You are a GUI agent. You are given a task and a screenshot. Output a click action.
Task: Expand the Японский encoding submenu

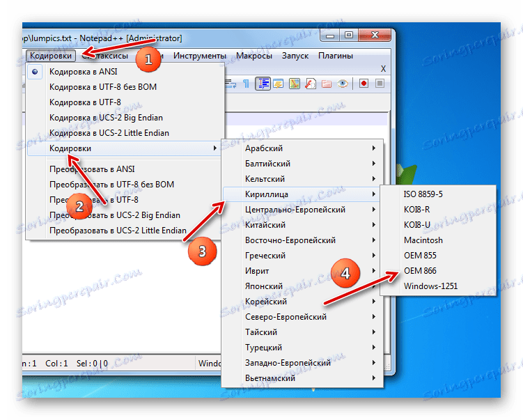click(302, 286)
